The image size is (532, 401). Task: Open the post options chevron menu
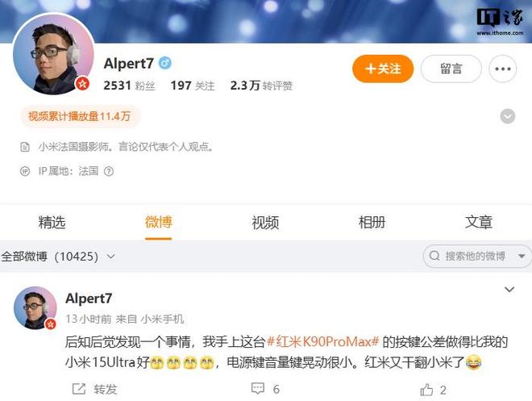pos(509,290)
